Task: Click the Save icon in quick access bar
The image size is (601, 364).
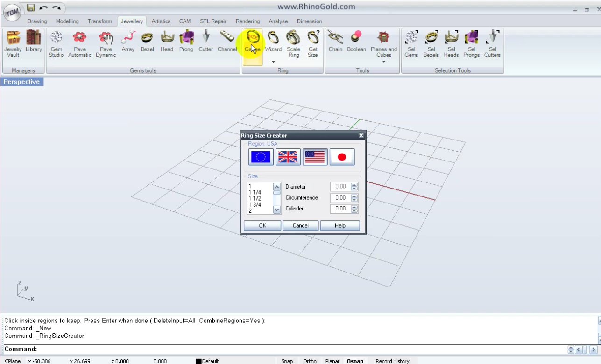Action: (x=31, y=7)
